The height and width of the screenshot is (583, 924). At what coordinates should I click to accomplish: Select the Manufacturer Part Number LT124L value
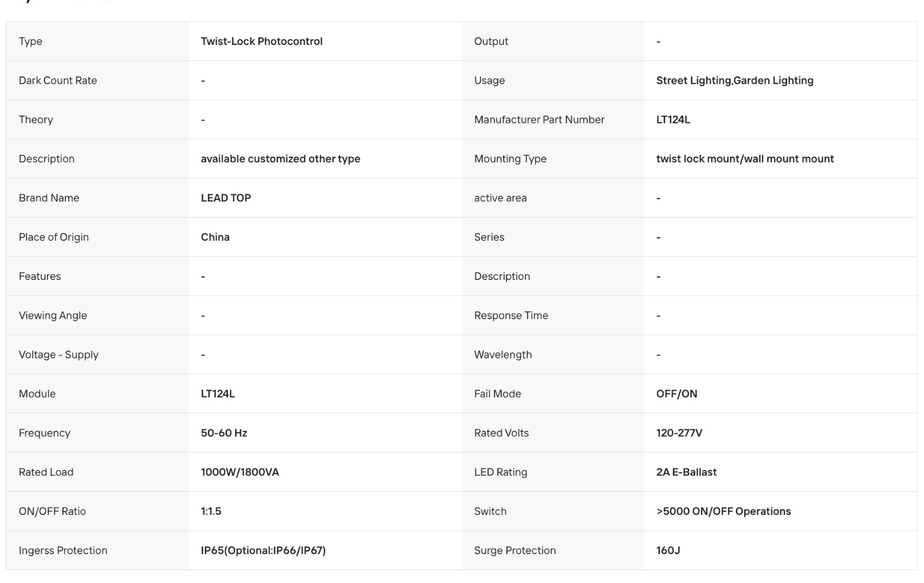673,119
